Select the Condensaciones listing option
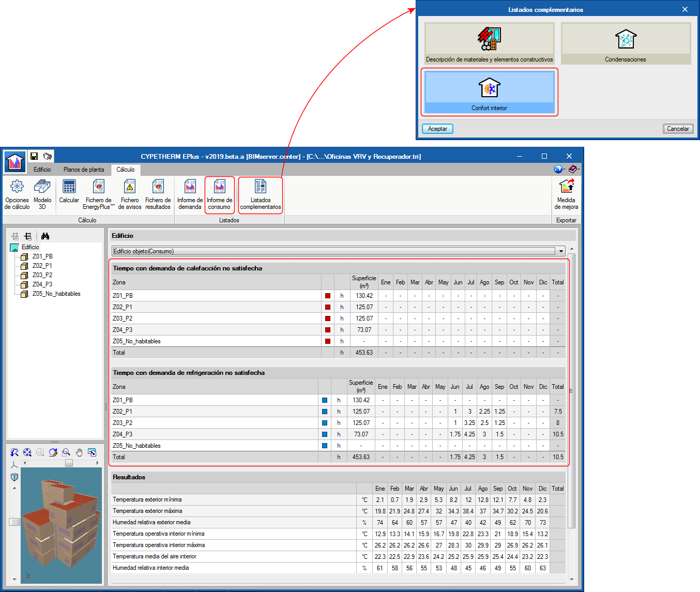700x592 pixels. point(626,43)
